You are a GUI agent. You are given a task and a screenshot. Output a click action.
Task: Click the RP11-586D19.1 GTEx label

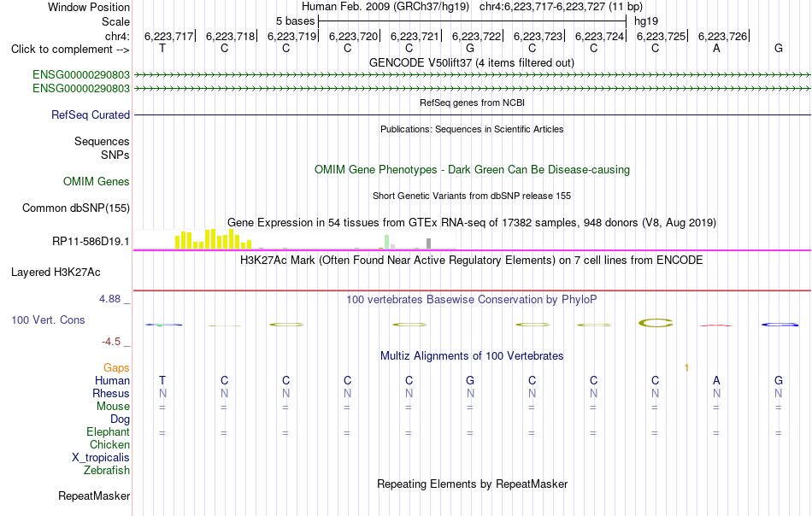[91, 241]
